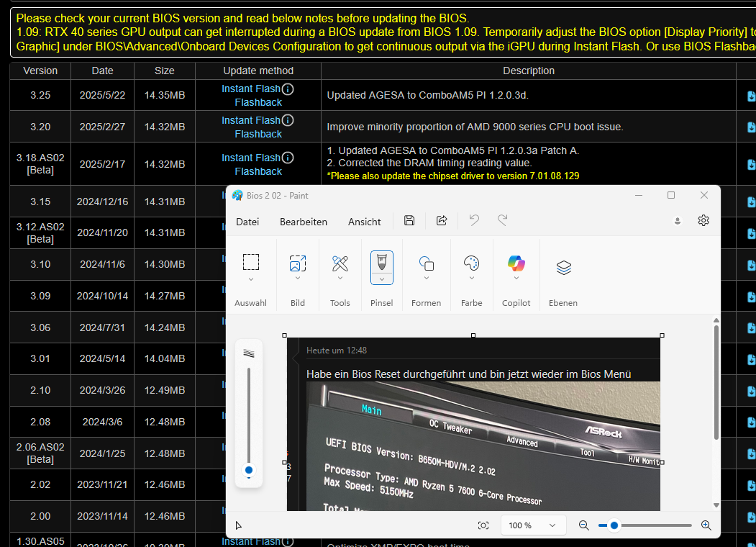The width and height of the screenshot is (756, 547).
Task: Open the Paint account profile icon
Action: pyautogui.click(x=678, y=221)
